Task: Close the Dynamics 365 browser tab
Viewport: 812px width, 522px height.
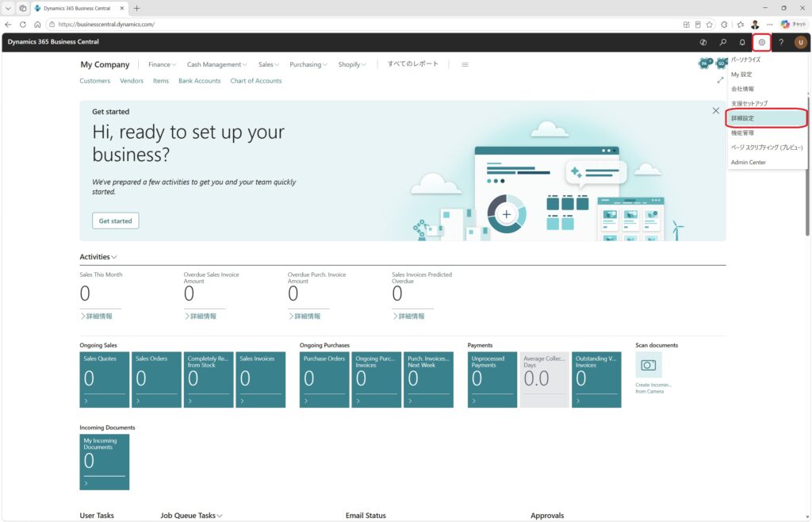Action: pos(121,8)
